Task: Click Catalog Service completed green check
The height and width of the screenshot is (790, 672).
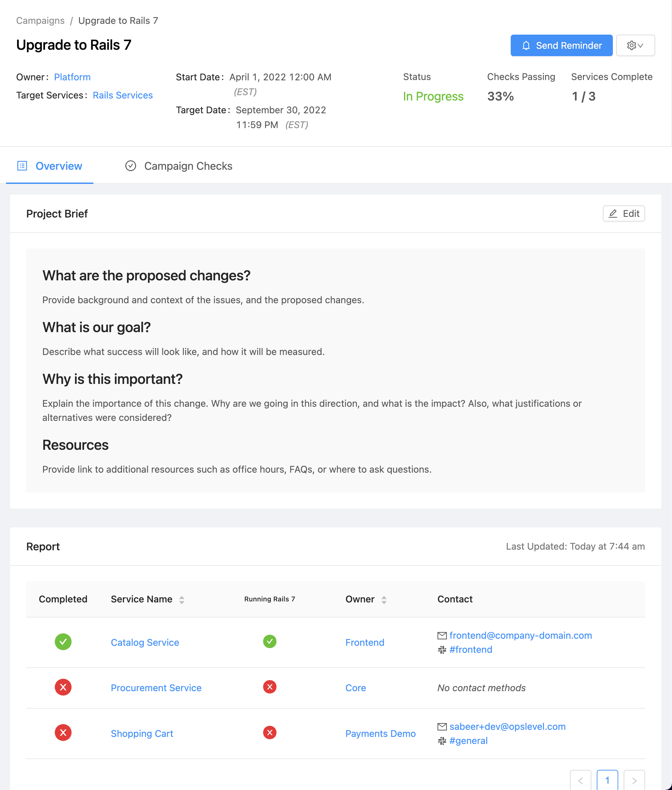Action: click(63, 642)
